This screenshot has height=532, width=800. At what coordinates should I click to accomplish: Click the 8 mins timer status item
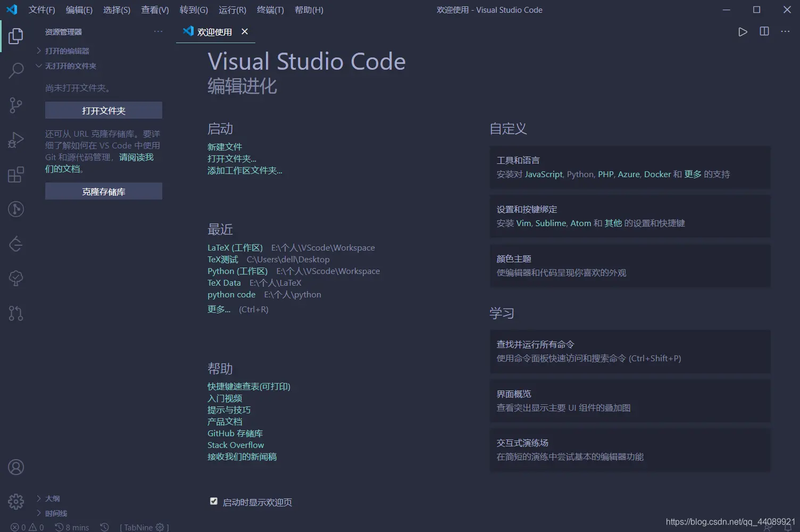[72, 527]
